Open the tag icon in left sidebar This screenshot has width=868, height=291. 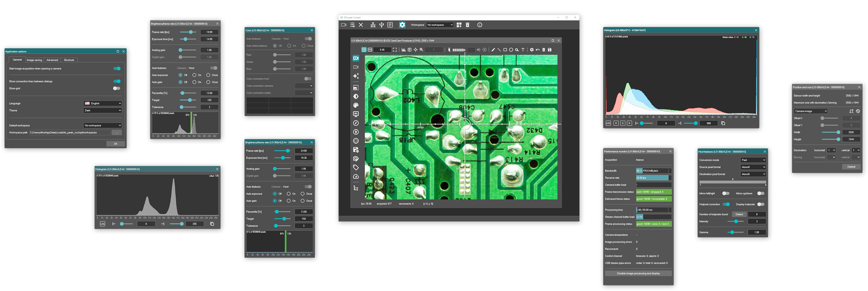(x=356, y=167)
